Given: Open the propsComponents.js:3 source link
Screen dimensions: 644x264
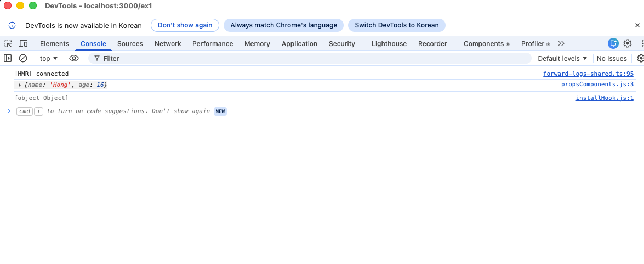Looking at the screenshot, I should (x=597, y=85).
